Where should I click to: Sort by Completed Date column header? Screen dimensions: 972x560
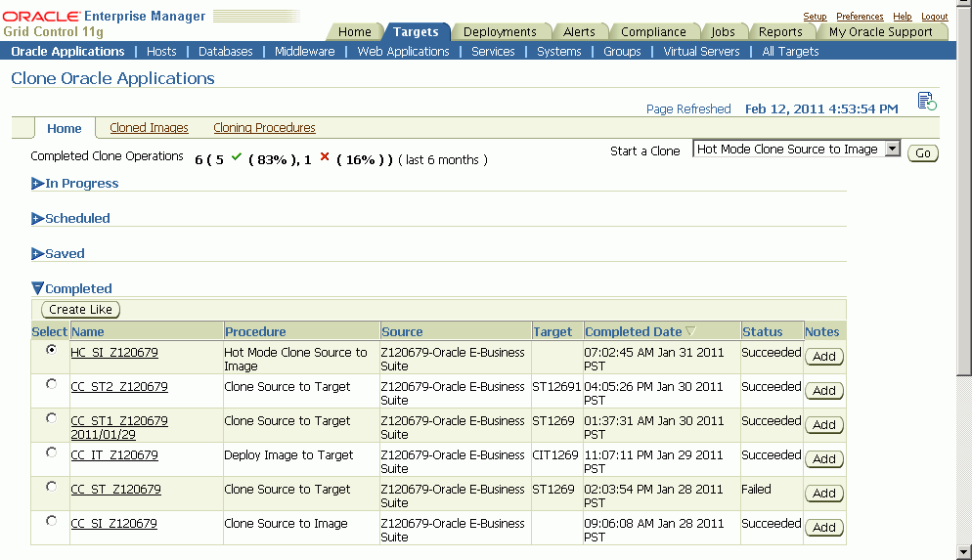[x=634, y=332]
